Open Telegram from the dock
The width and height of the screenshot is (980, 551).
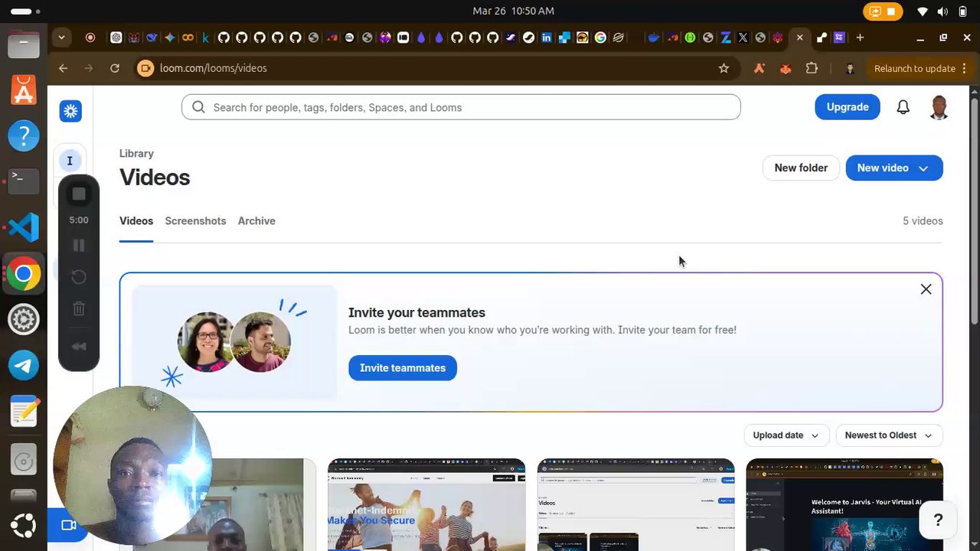click(24, 366)
